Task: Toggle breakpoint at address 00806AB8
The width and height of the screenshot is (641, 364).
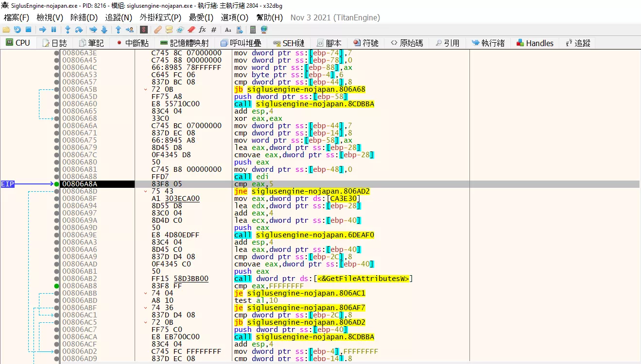Action: click(56, 286)
